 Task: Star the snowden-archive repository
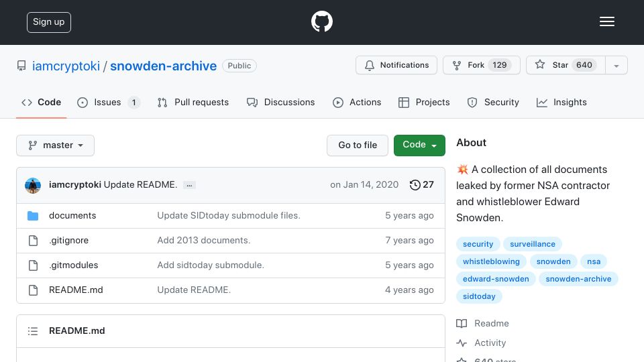[x=566, y=65]
